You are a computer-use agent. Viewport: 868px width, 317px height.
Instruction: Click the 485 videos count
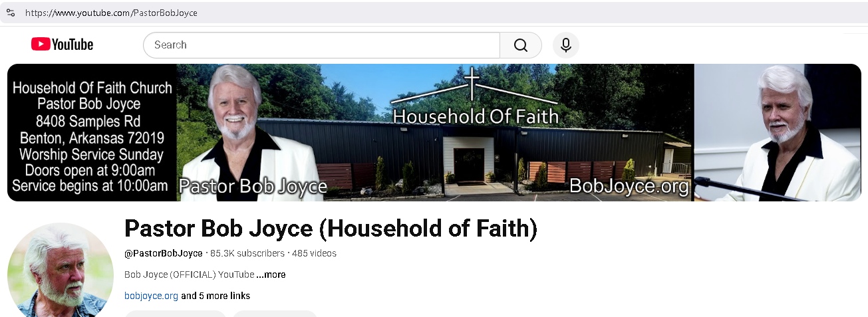(314, 253)
